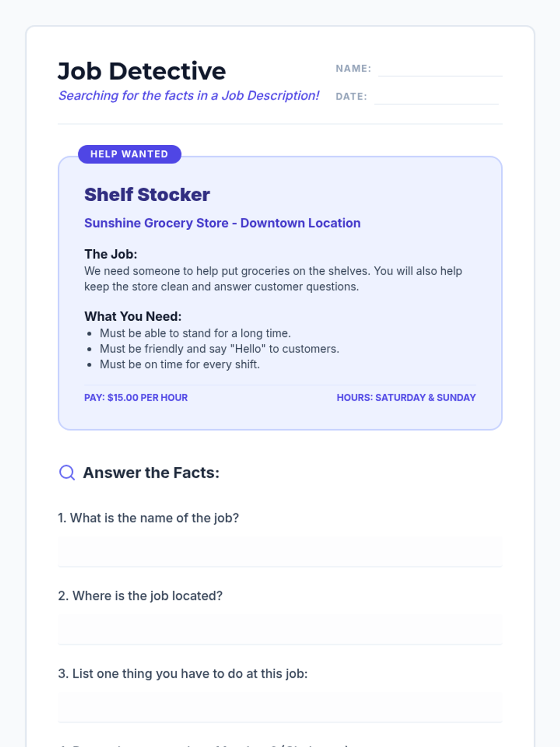560x747 pixels.
Task: Click the question 'What is the name of the job?'
Action: 148,518
